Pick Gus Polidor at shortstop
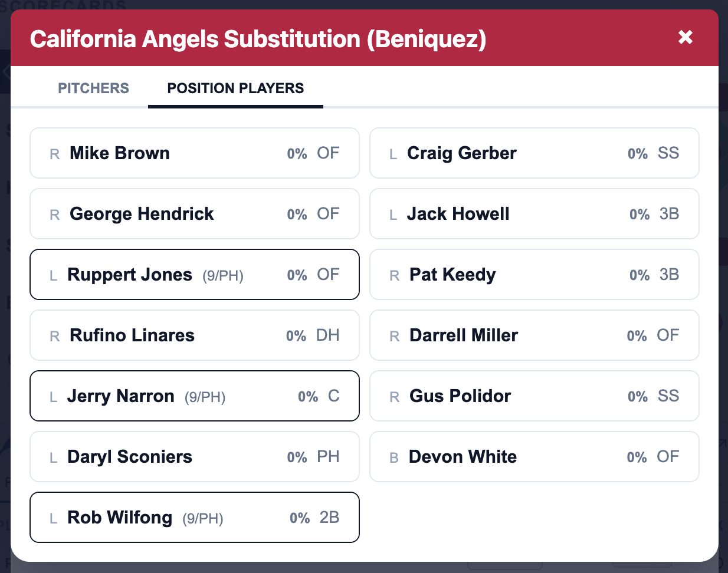The height and width of the screenshot is (573, 728). coord(534,396)
